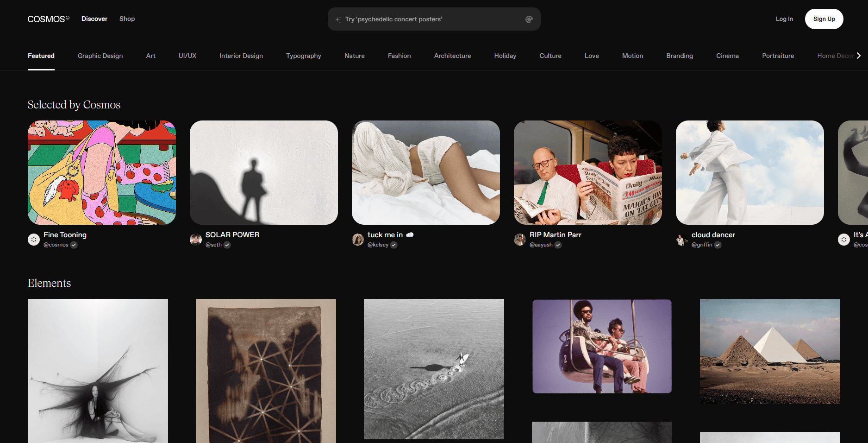Visit the @griffin profile handle
Viewport: 868px width, 443px height.
pyautogui.click(x=702, y=245)
